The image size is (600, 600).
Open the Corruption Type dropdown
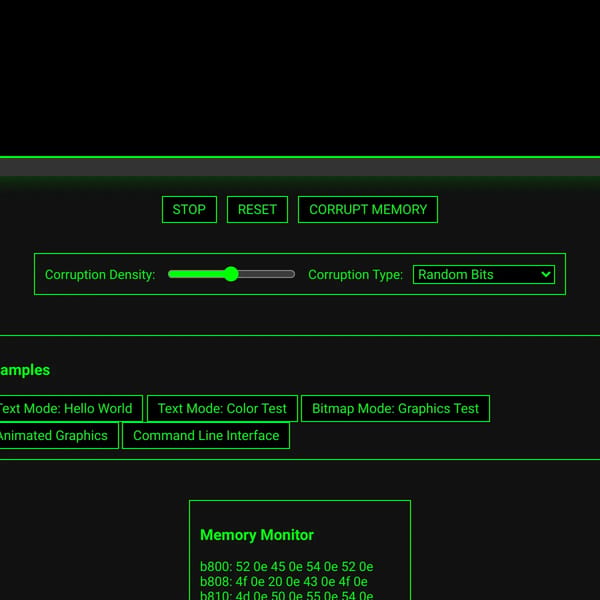tap(484, 274)
